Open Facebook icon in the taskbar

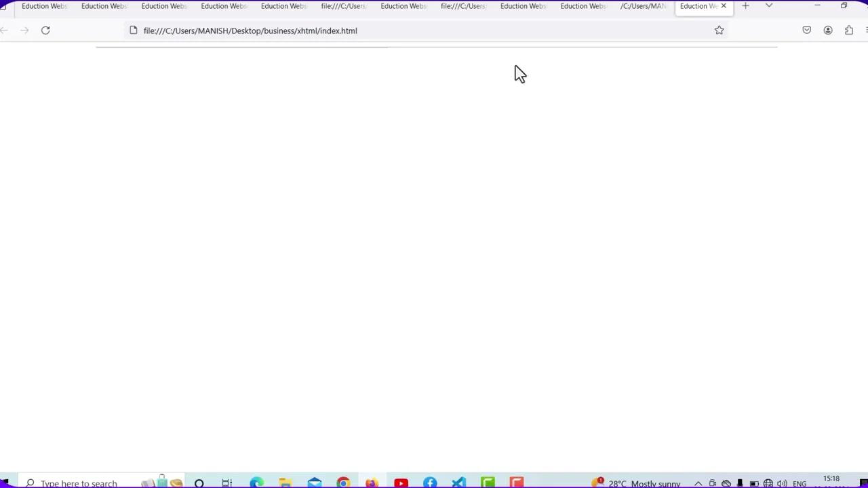[x=430, y=483]
